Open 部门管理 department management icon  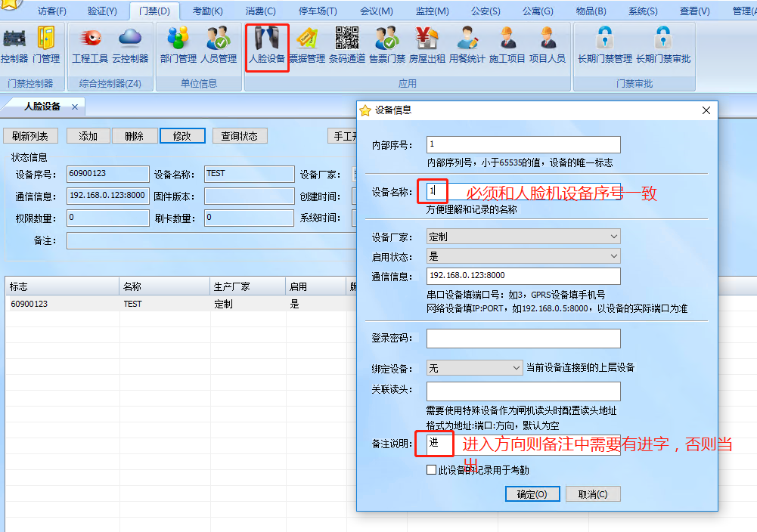click(178, 44)
